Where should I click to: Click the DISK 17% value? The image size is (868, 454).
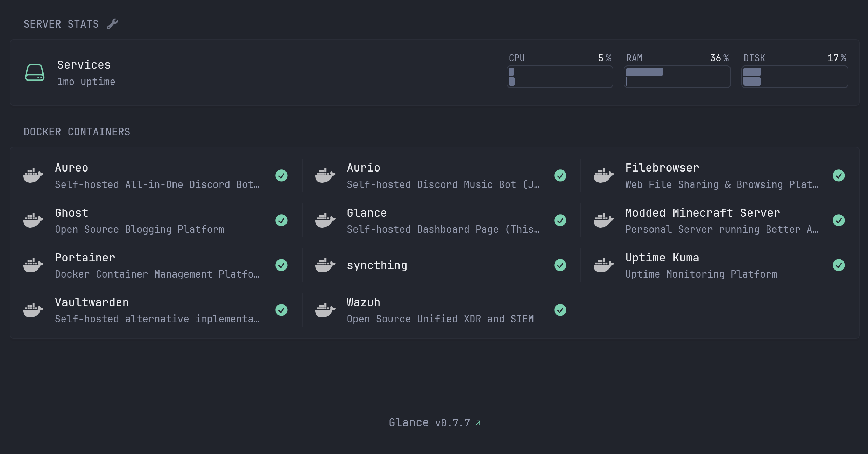coord(837,58)
